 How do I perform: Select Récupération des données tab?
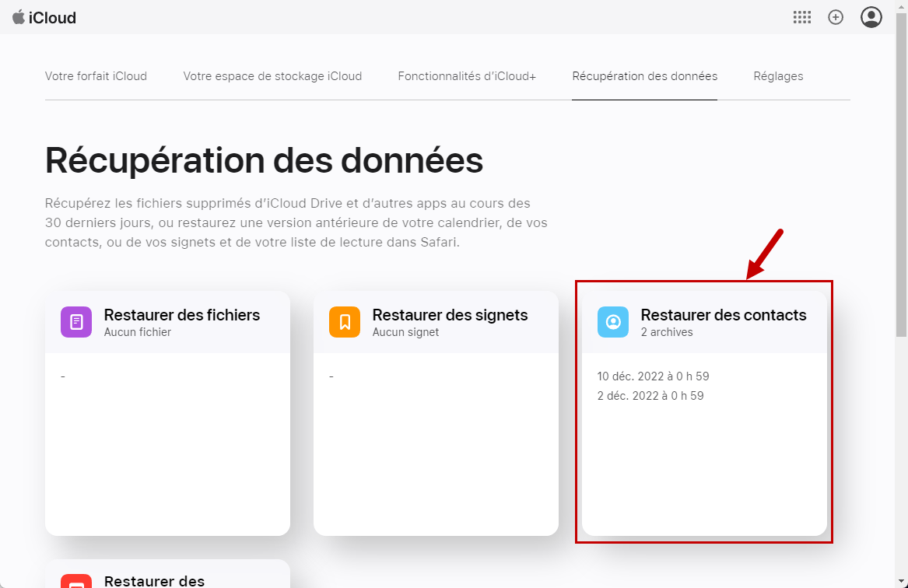click(x=644, y=76)
